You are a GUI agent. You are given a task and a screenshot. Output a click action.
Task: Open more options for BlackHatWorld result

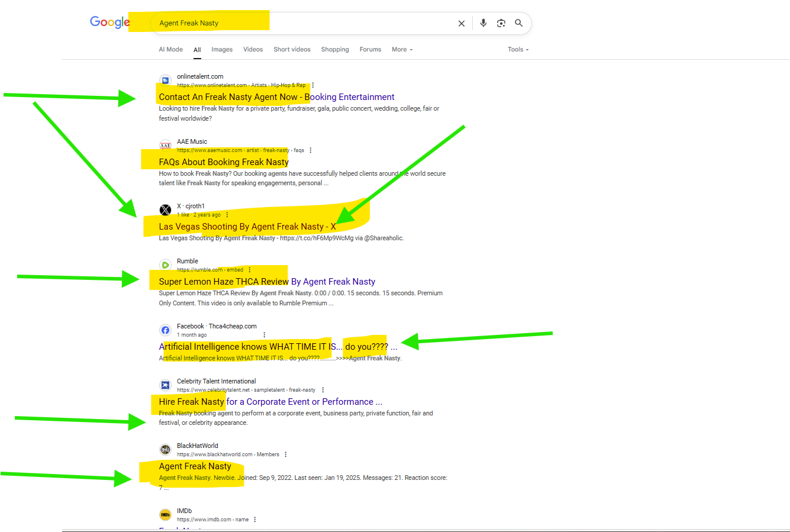point(286,454)
